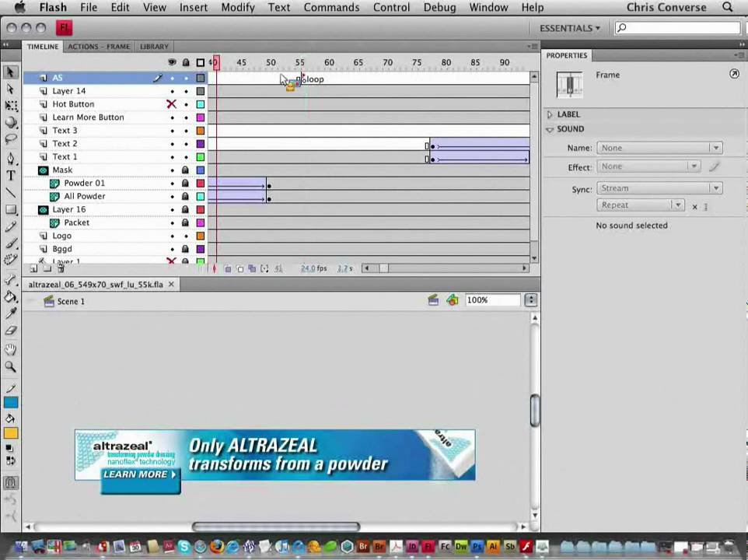The width and height of the screenshot is (748, 560).
Task: Switch to the ACTIONS - FRAME tab
Action: [x=99, y=46]
